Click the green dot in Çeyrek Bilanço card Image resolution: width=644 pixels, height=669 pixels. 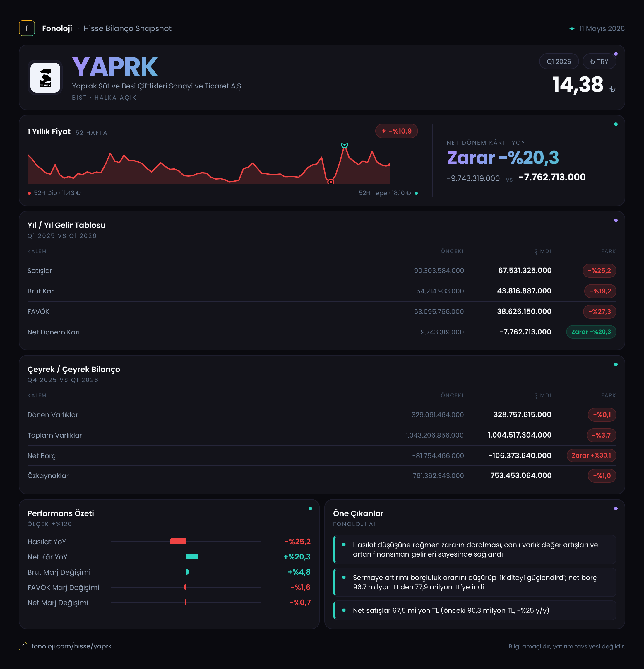616,365
